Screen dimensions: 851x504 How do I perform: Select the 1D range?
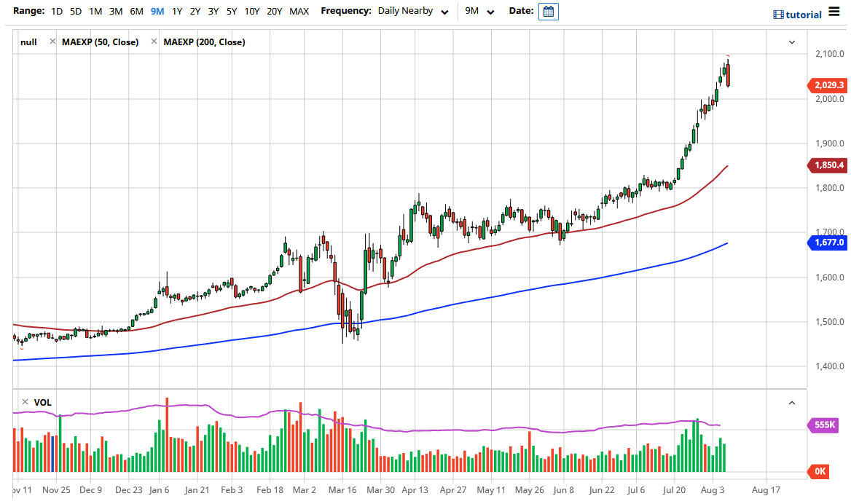click(57, 12)
